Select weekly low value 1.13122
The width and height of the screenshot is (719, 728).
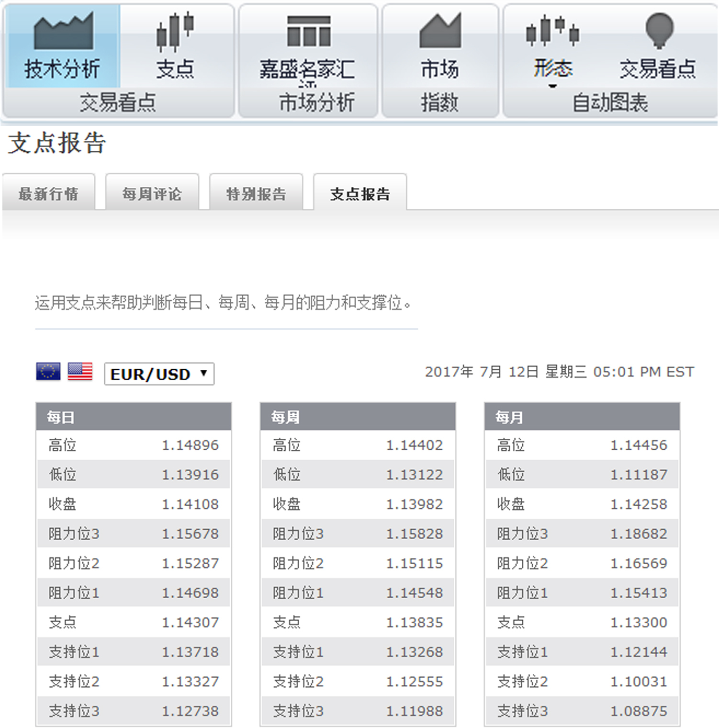(415, 475)
